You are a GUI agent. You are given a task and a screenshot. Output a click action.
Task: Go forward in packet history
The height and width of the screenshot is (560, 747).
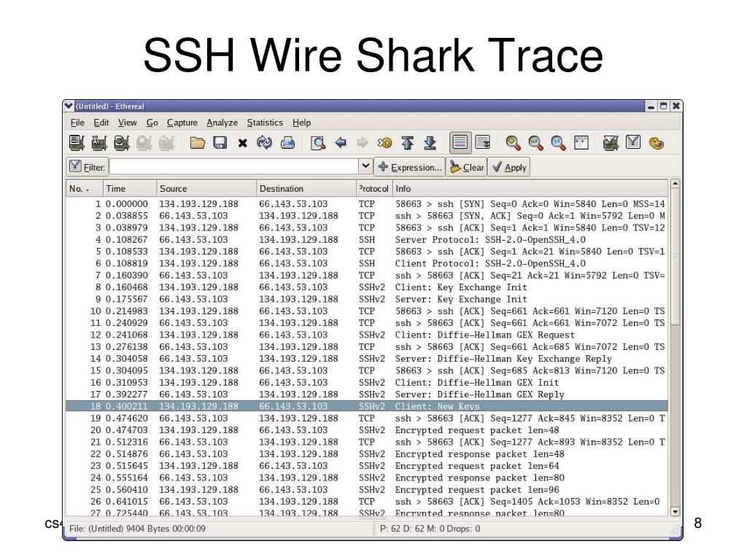click(x=363, y=142)
